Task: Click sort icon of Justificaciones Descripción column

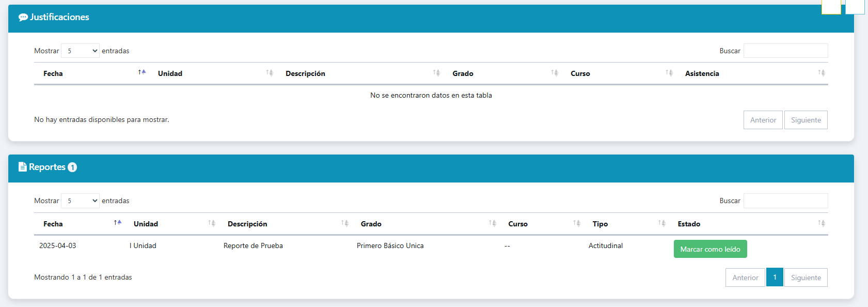Action: 436,73
